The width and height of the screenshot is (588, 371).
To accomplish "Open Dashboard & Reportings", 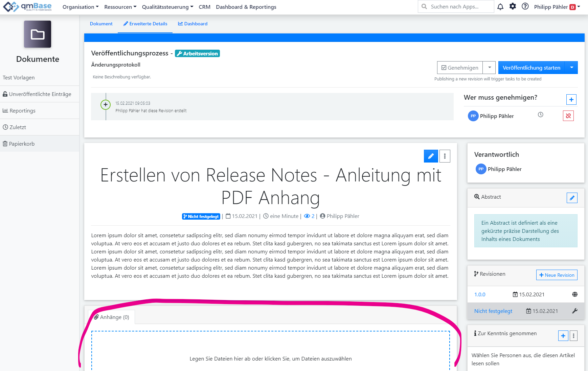I will [246, 7].
